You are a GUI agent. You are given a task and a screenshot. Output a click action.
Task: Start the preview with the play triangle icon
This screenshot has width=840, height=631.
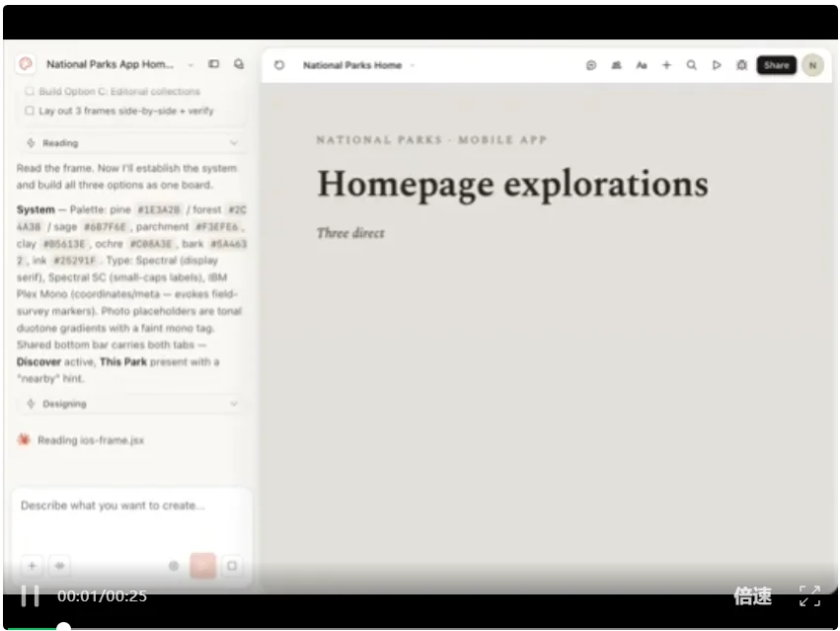(717, 65)
